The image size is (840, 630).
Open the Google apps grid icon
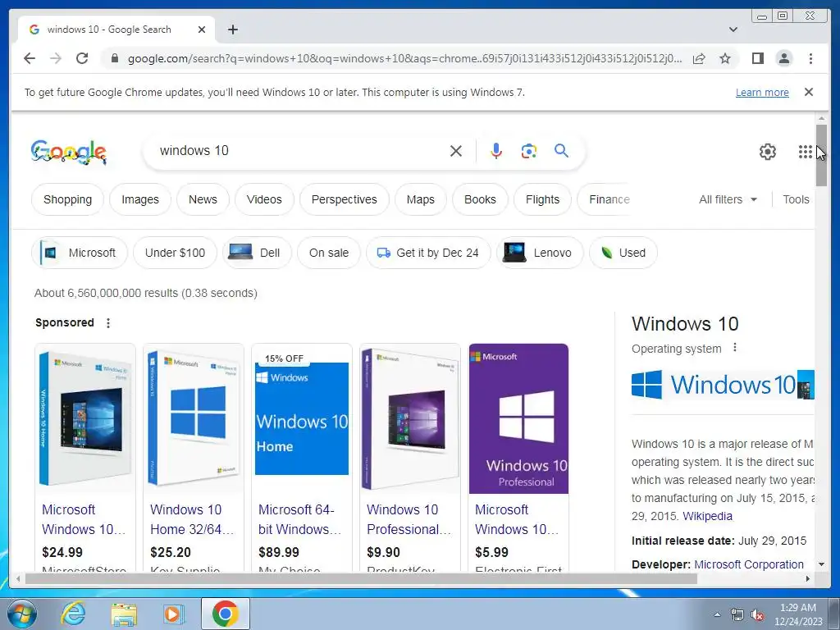tap(805, 152)
